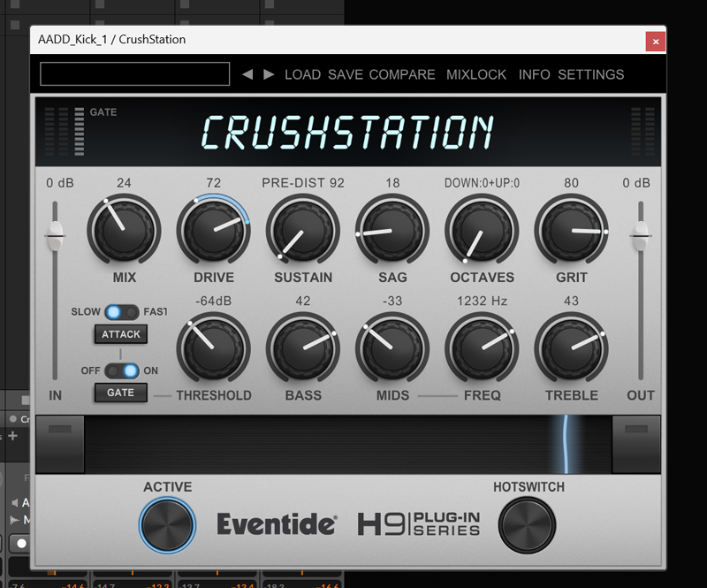Click the GATE button
The height and width of the screenshot is (588, 707).
121,393
